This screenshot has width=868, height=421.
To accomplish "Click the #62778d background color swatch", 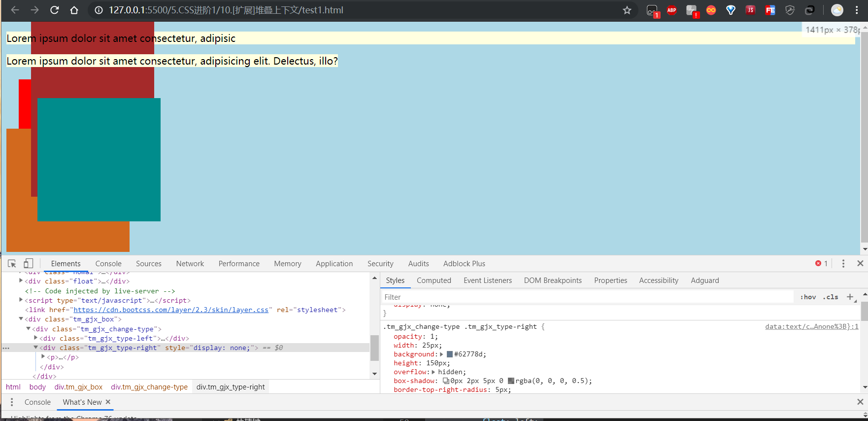I will [450, 354].
